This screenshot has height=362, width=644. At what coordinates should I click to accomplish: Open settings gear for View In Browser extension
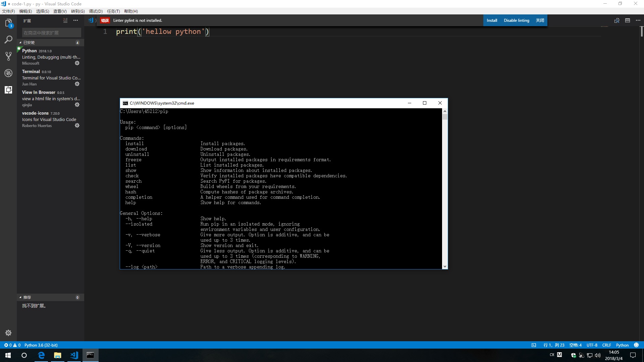click(x=77, y=105)
